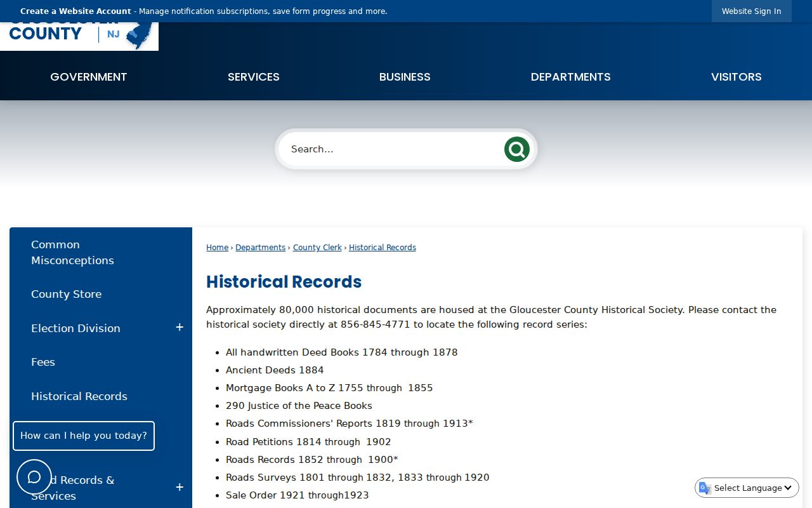Image resolution: width=812 pixels, height=508 pixels.
Task: Open Election Division sidebar link
Action: [75, 328]
